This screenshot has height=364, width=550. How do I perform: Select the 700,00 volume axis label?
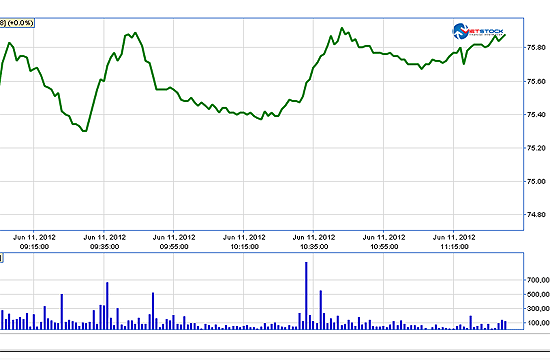point(538,280)
